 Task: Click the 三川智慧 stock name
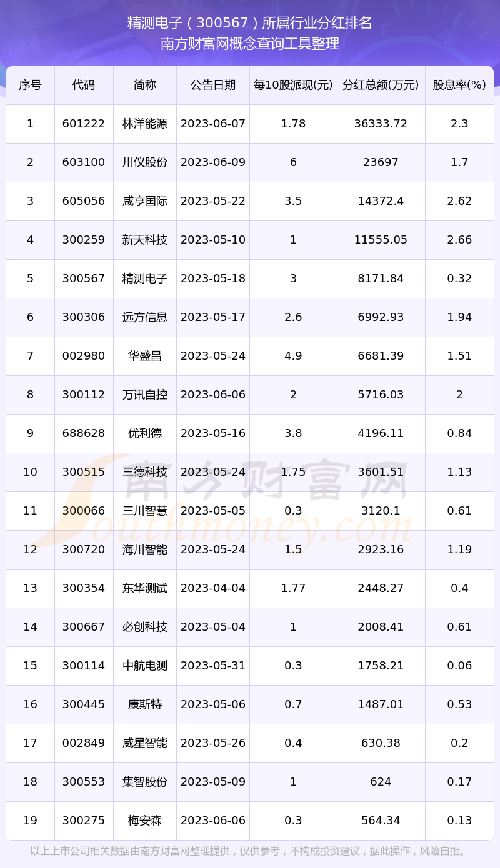[145, 511]
